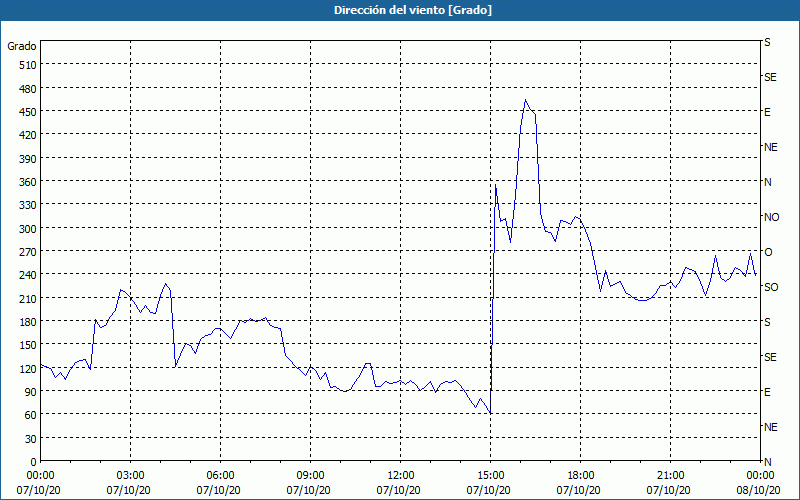Viewport: 800px width, 500px height.
Task: Click the N compass label aligned with 360
Action: (767, 182)
